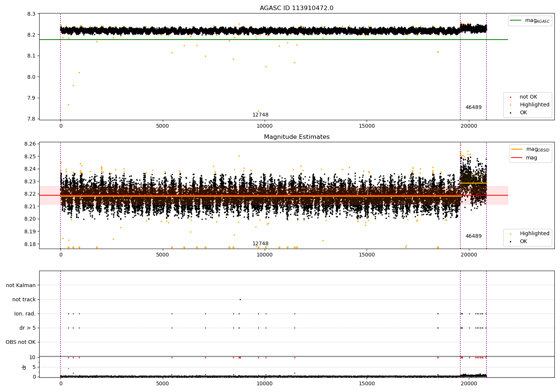This screenshot has width=560, height=392.
Task: Select the 'Ion. rad.' row label
Action: click(25, 314)
